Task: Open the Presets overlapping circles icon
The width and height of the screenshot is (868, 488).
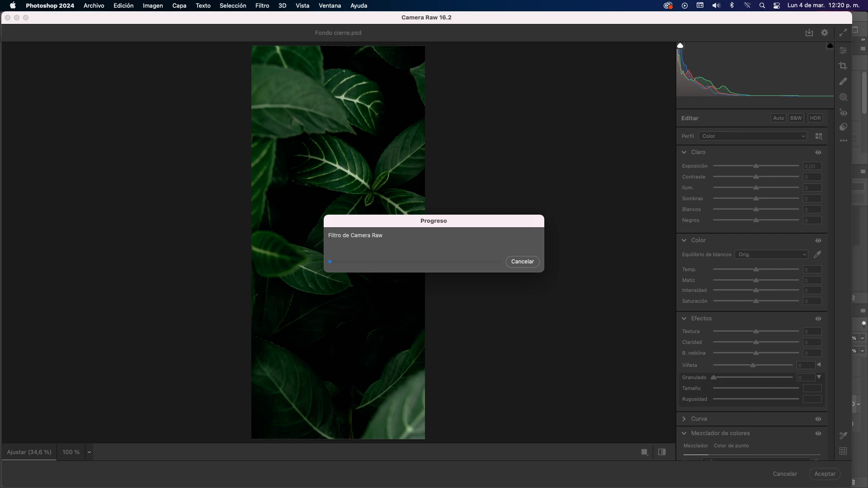Action: (843, 127)
